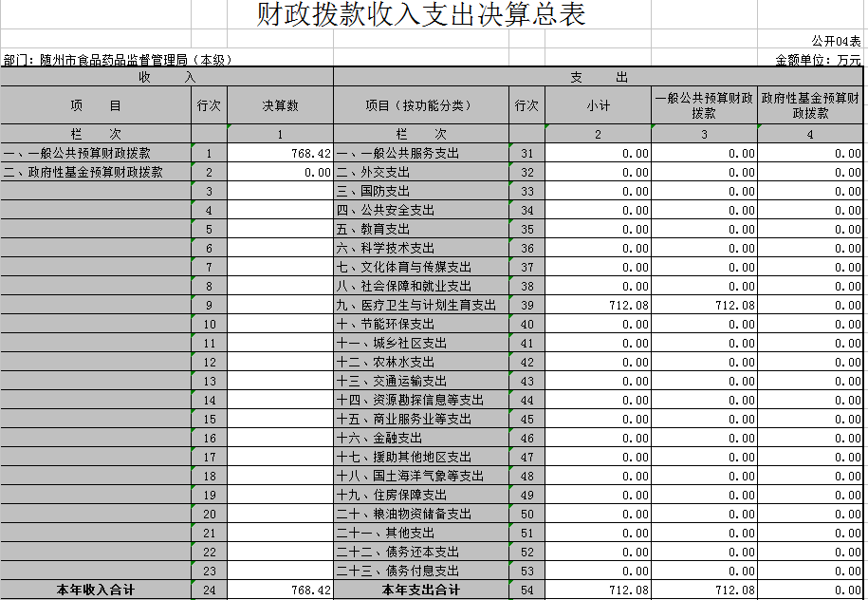Image resolution: width=868 pixels, height=600 pixels.
Task: Click the 部门 随州市食品药品监督管理局 cell
Action: [x=118, y=60]
